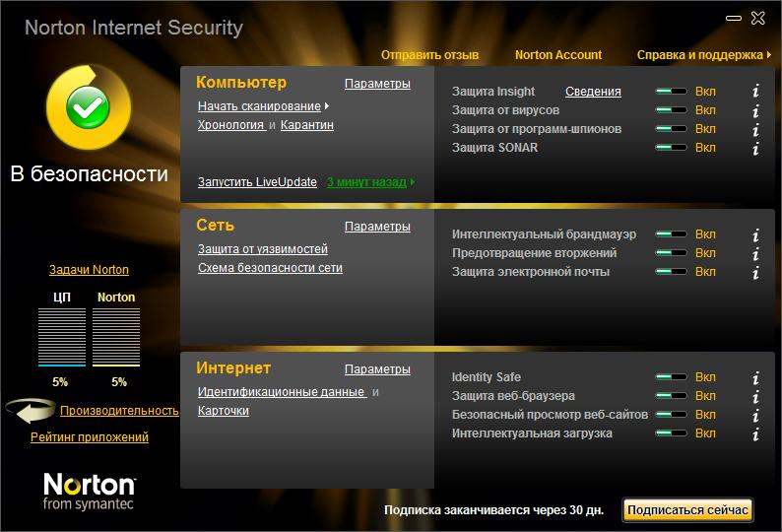Viewport: 782px width, 532px height.
Task: View info for Защита веб-браузера
Action: pos(756,396)
